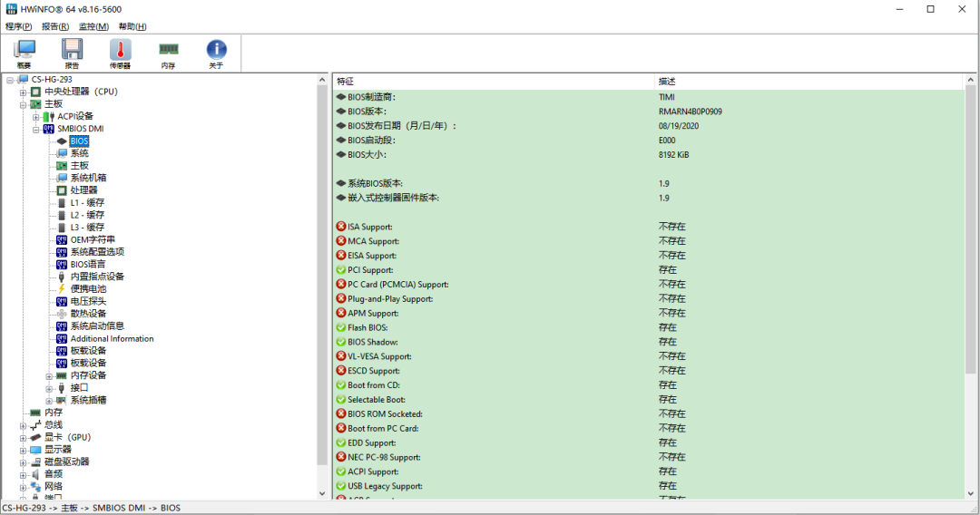The width and height of the screenshot is (980, 515).
Task: Click the 关于 about info icon
Action: point(216,53)
